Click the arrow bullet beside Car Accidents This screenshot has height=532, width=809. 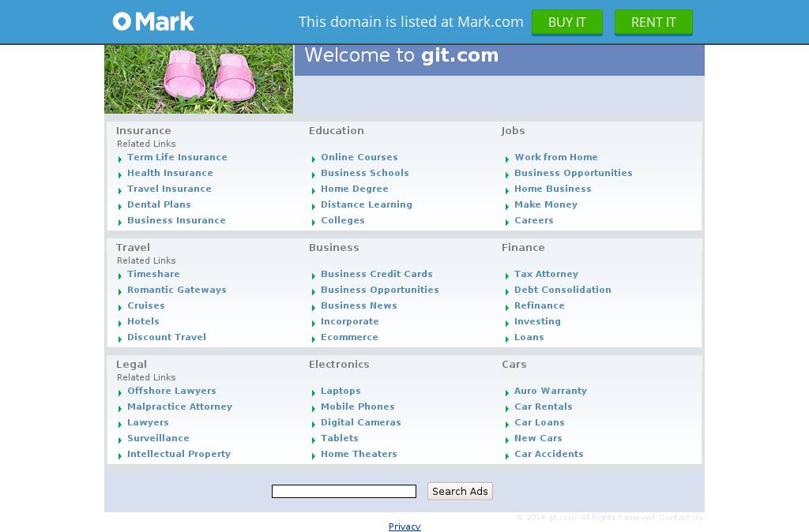[507, 455]
